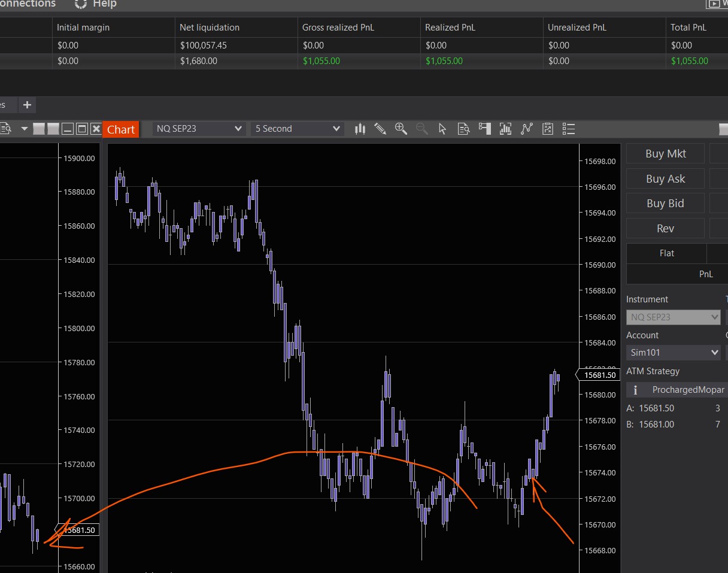728x573 pixels.
Task: Open the strategy performance clipboard icon
Action: (547, 129)
